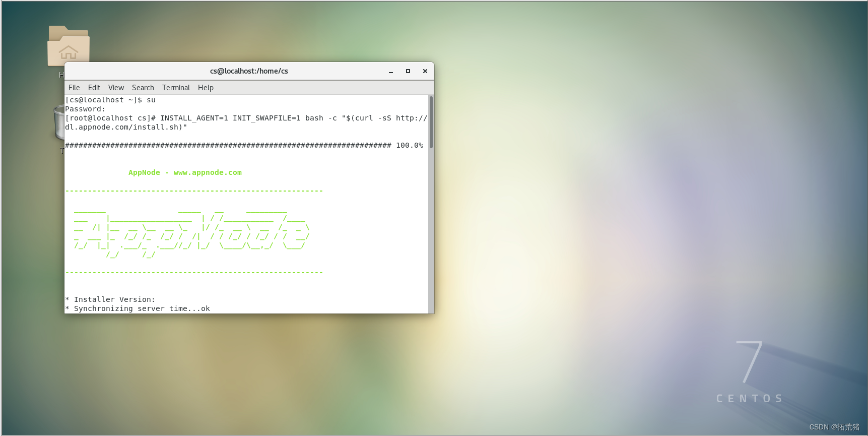Select the Home folder desktop icon
Viewport: 868px width, 436px height.
click(x=69, y=46)
